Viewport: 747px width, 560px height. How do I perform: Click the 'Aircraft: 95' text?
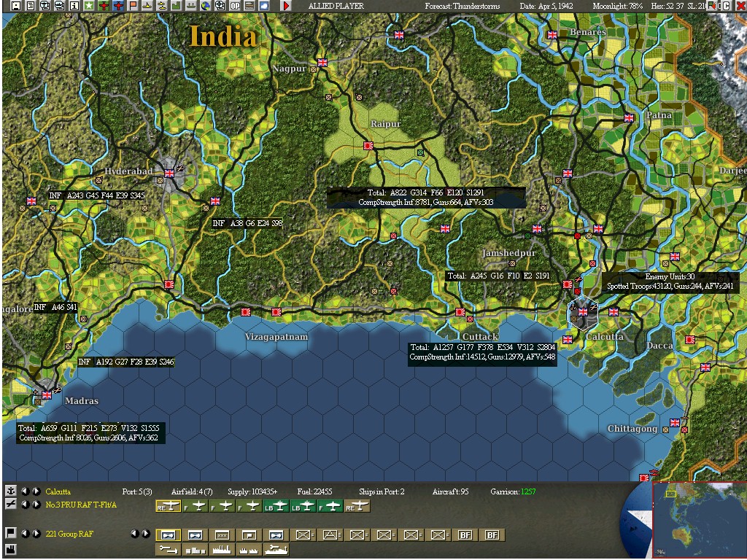coord(450,491)
